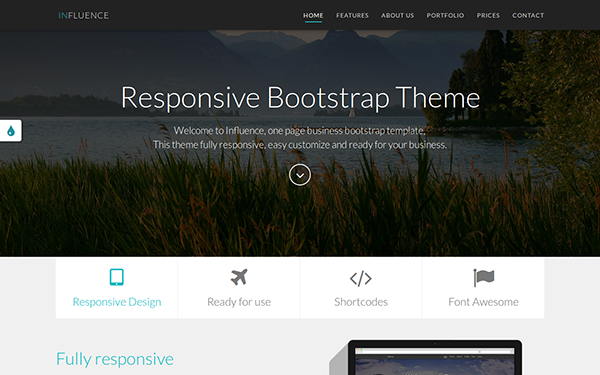Click the tablet icon for Responsive Design
The width and height of the screenshot is (600, 375).
tap(116, 277)
